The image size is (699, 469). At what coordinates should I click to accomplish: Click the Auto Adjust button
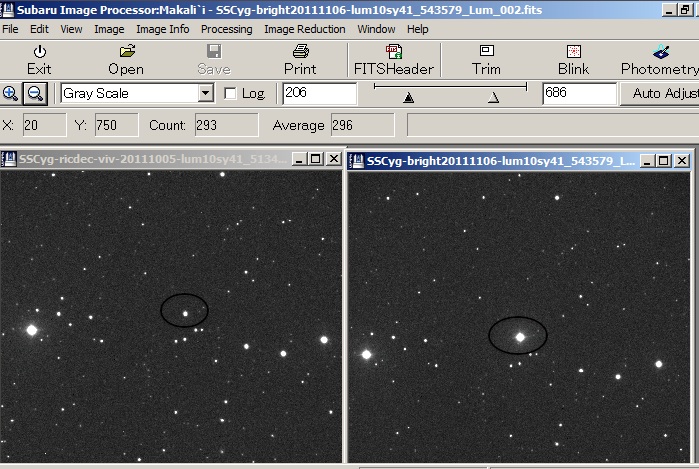(x=660, y=94)
